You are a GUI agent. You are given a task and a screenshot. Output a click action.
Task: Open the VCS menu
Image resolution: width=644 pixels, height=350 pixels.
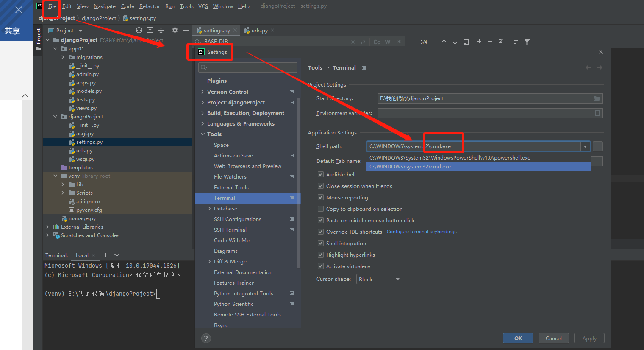[x=203, y=6]
